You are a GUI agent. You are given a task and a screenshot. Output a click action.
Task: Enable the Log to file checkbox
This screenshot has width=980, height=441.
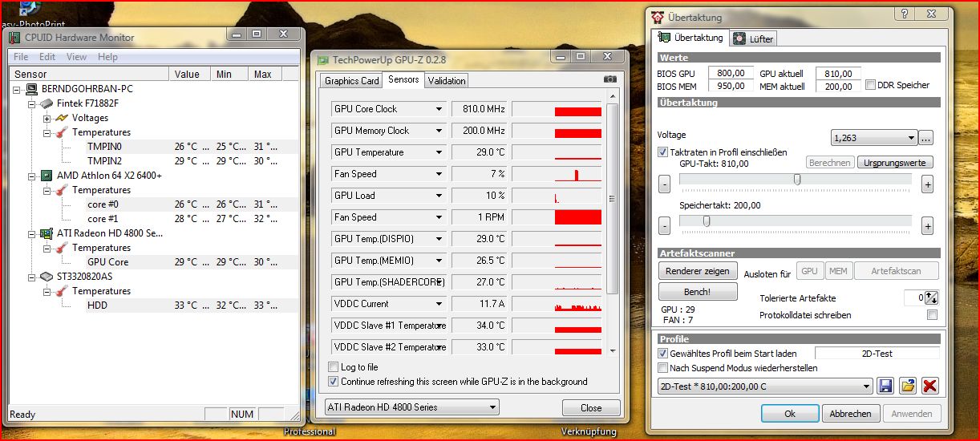(334, 367)
